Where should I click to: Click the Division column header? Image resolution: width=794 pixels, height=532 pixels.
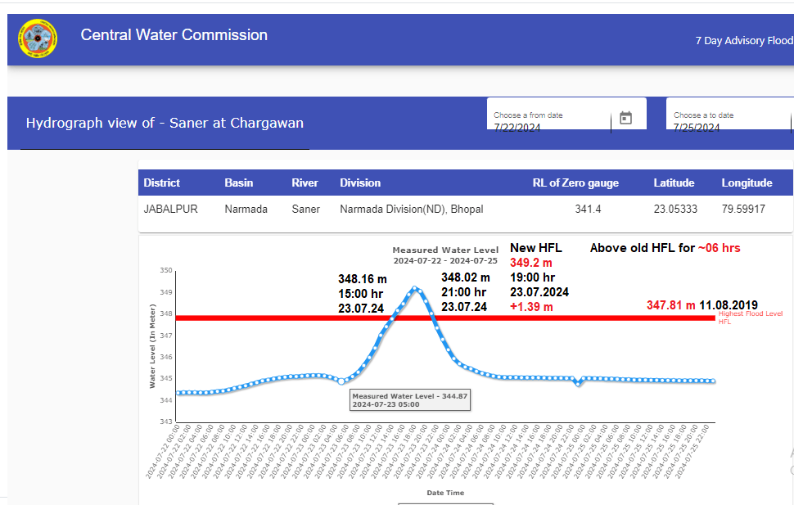pos(360,183)
